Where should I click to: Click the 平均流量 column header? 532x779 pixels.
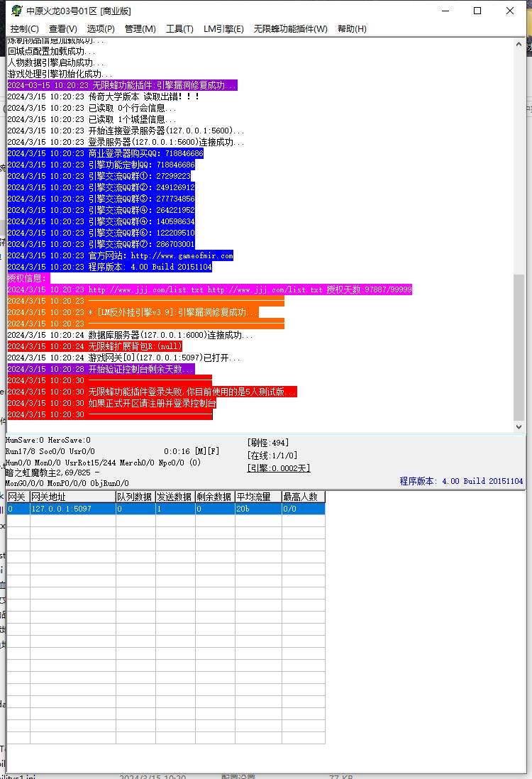(x=257, y=497)
